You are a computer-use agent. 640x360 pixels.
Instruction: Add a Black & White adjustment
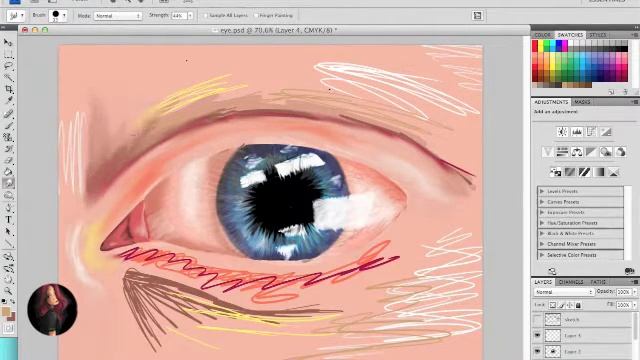pos(591,152)
